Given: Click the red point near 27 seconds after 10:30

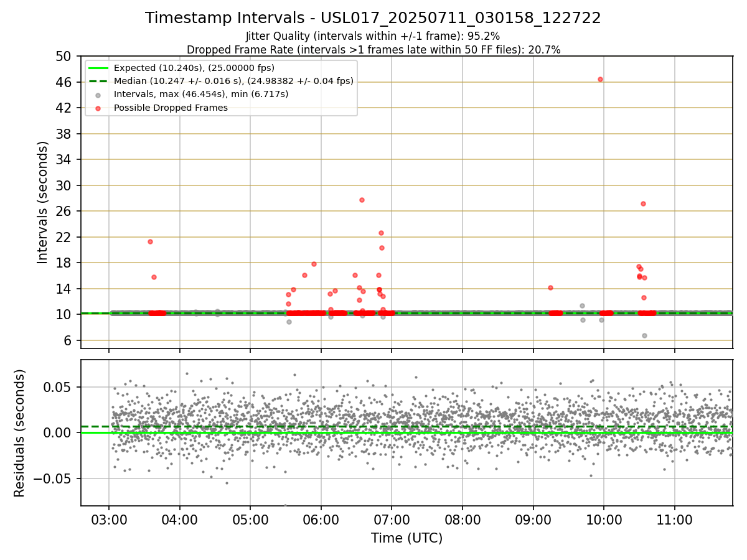Looking at the screenshot, I should 643,203.
